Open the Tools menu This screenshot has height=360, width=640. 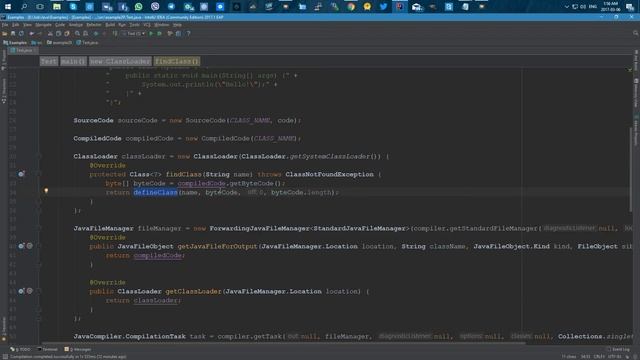[134, 25]
